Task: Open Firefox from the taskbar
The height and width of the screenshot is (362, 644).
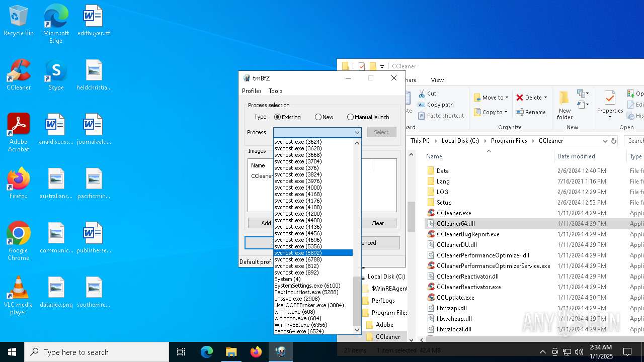Action: (x=256, y=352)
